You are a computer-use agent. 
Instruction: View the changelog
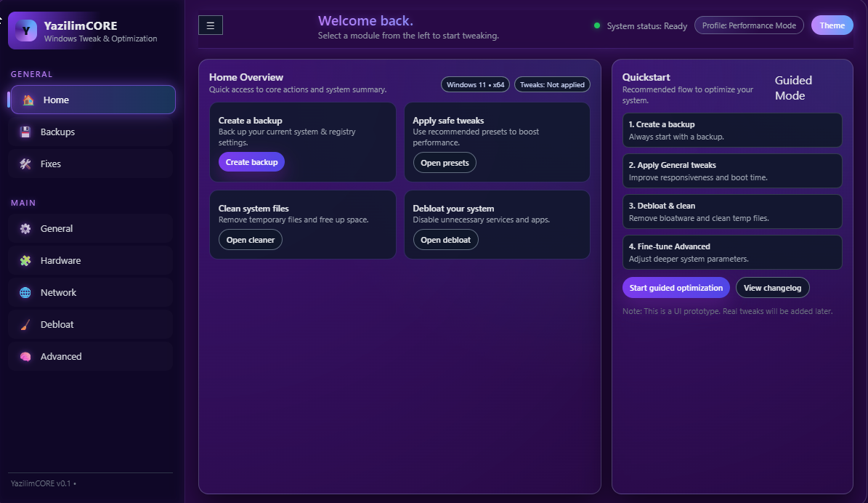772,287
